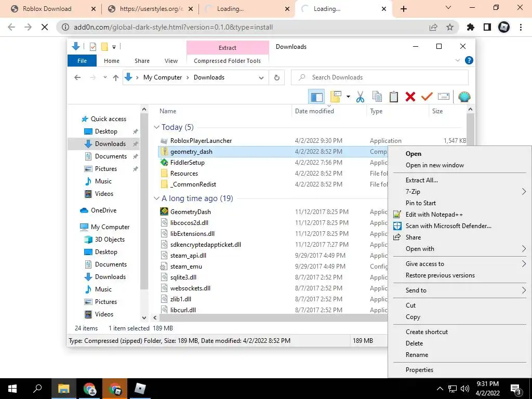Open Compressed Folder Tools tab

pos(228,61)
